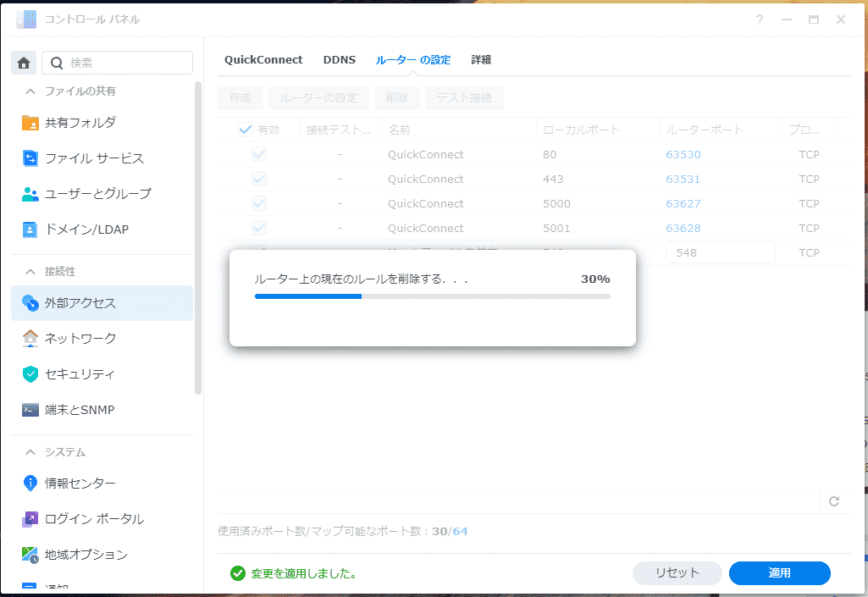Click router port link 63531
The image size is (868, 597).
coord(683,179)
